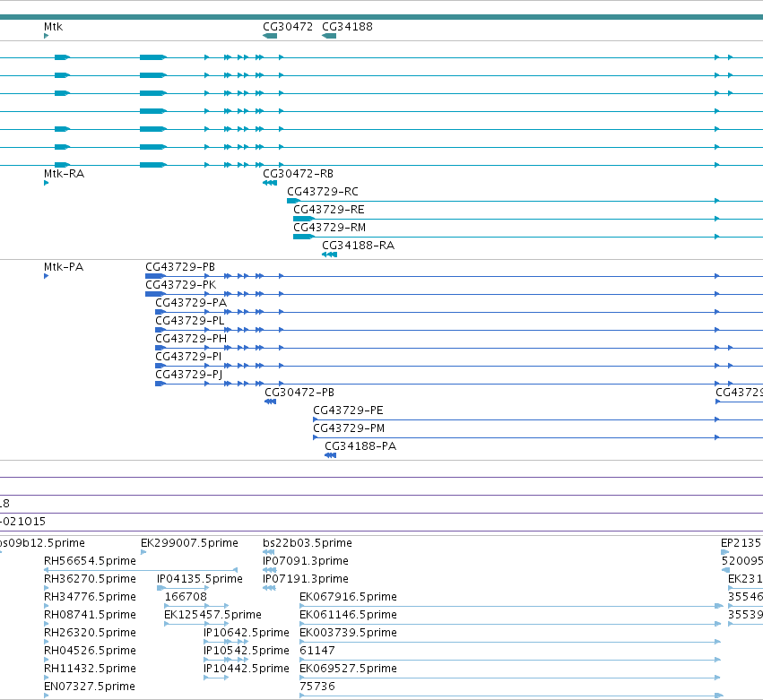763x700 pixels.
Task: Click the IP04135.5prime EST glyph
Action: click(x=183, y=588)
